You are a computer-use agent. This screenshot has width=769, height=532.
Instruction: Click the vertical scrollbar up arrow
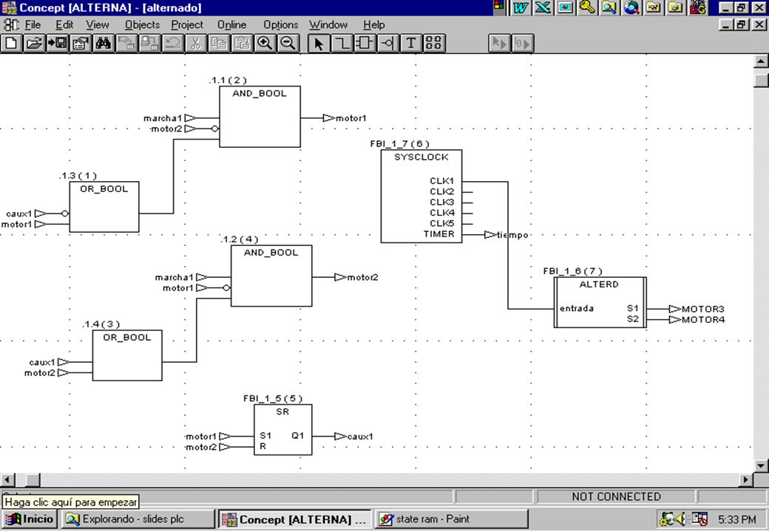tap(761, 61)
